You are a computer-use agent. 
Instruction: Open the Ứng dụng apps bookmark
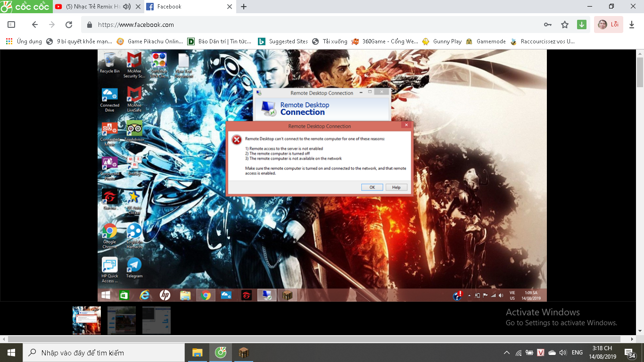pyautogui.click(x=24, y=41)
